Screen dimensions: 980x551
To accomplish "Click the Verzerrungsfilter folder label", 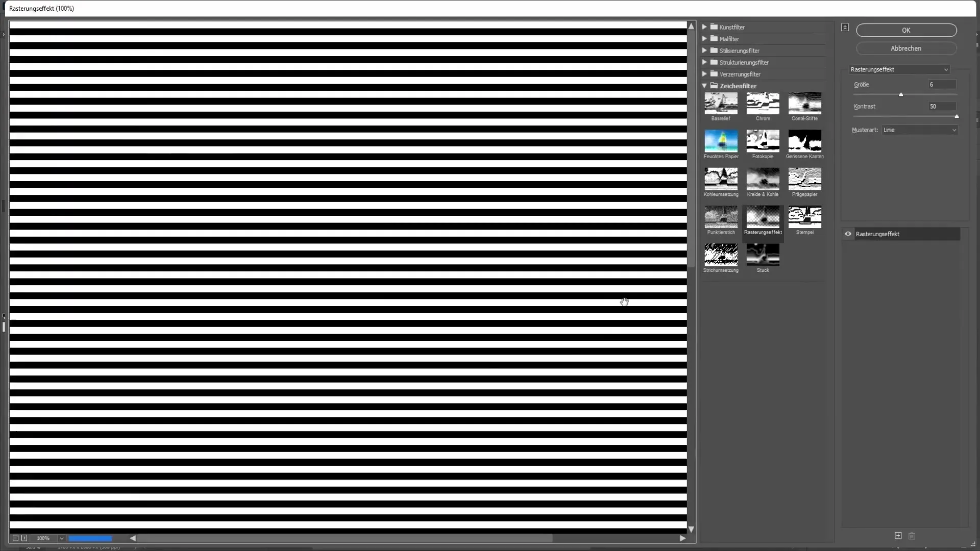I will click(740, 74).
